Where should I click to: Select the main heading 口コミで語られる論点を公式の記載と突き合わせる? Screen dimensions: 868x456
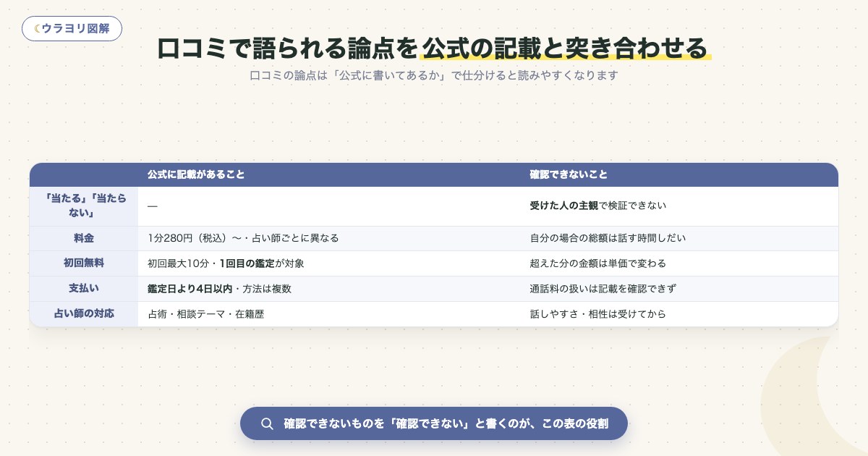[433, 48]
